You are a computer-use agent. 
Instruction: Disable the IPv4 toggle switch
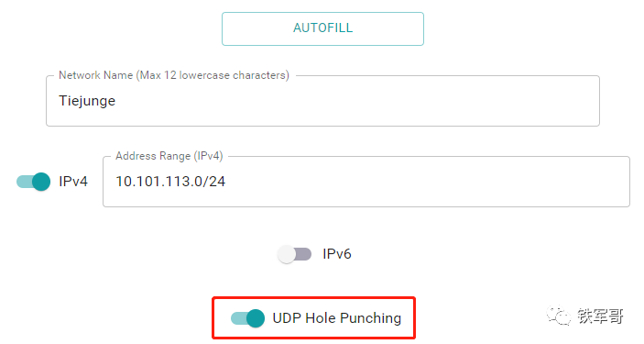(x=33, y=182)
